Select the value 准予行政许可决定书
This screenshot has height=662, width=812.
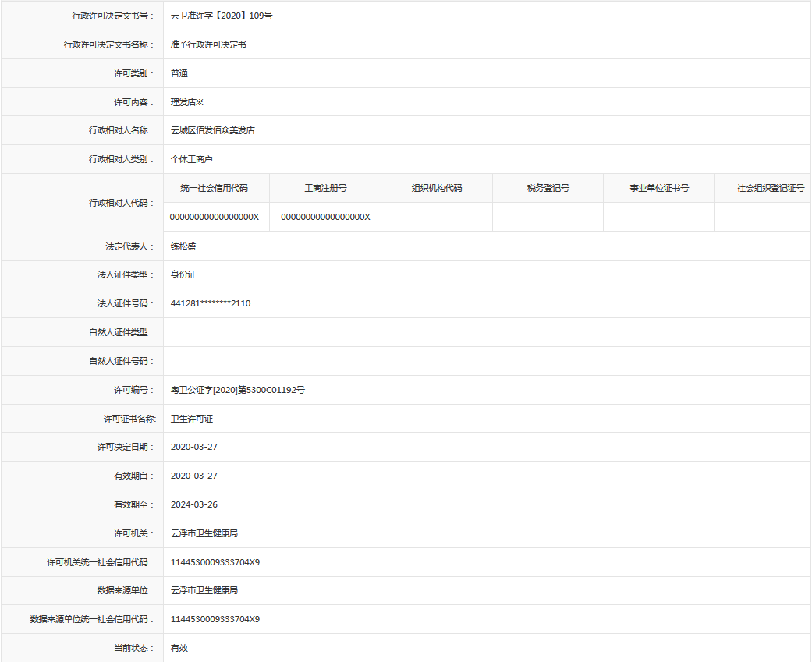208,44
